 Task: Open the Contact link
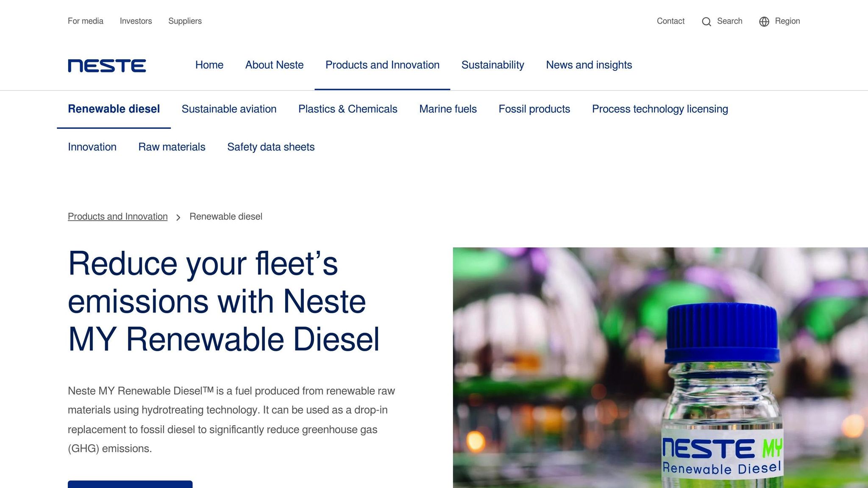pos(670,21)
